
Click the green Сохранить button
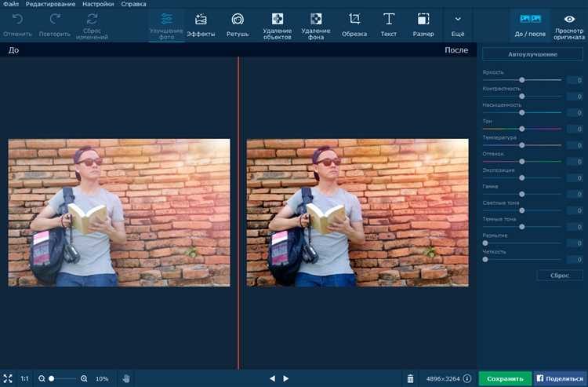click(x=505, y=378)
